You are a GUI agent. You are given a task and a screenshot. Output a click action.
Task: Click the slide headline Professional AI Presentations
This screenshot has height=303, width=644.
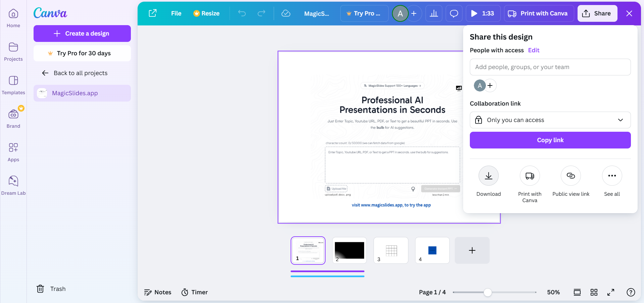click(x=392, y=105)
